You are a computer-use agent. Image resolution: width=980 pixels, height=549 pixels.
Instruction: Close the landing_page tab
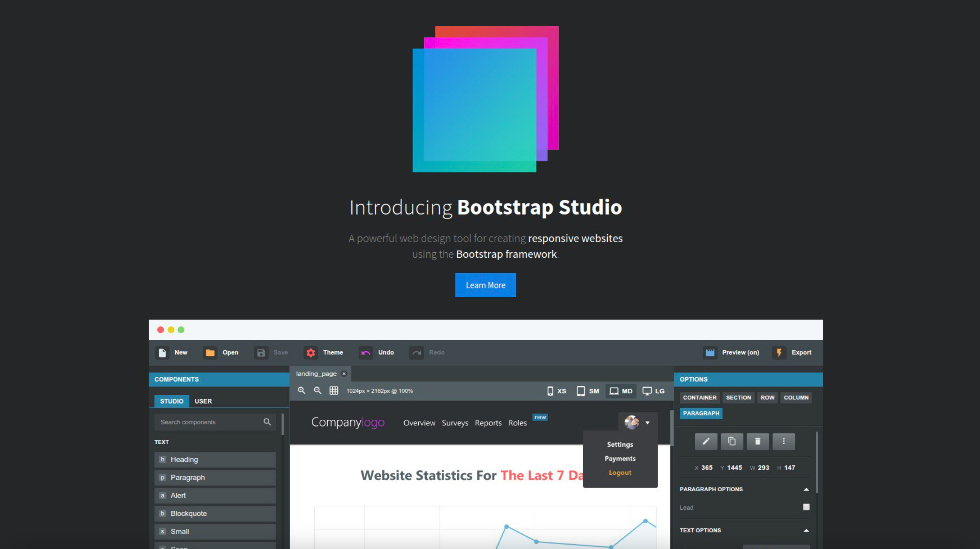(344, 374)
